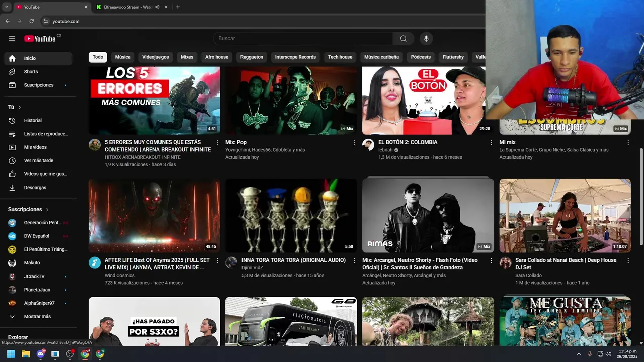Play the skeletons INNA TORA thumbnail

point(291,216)
